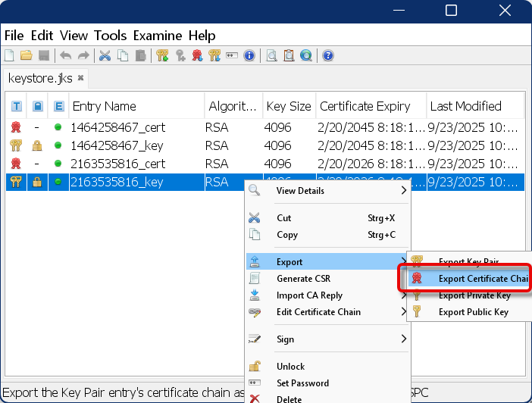Click the Open keystore folder icon

tap(27, 55)
